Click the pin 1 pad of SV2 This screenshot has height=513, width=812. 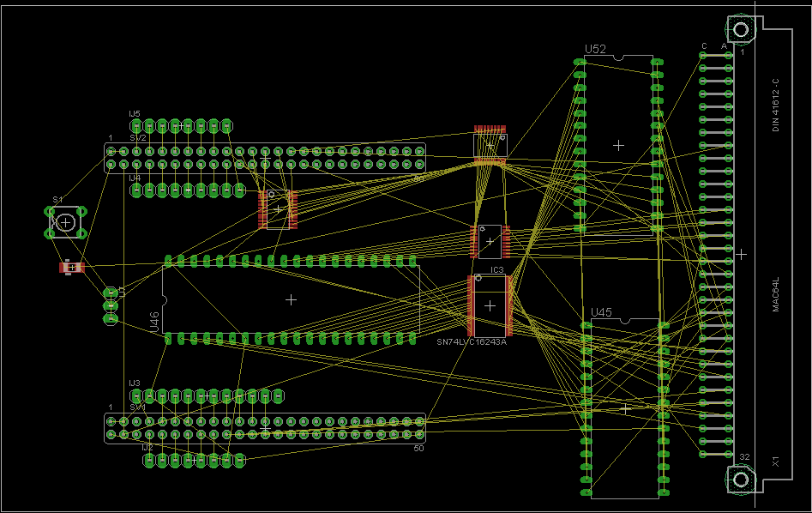[x=111, y=151]
